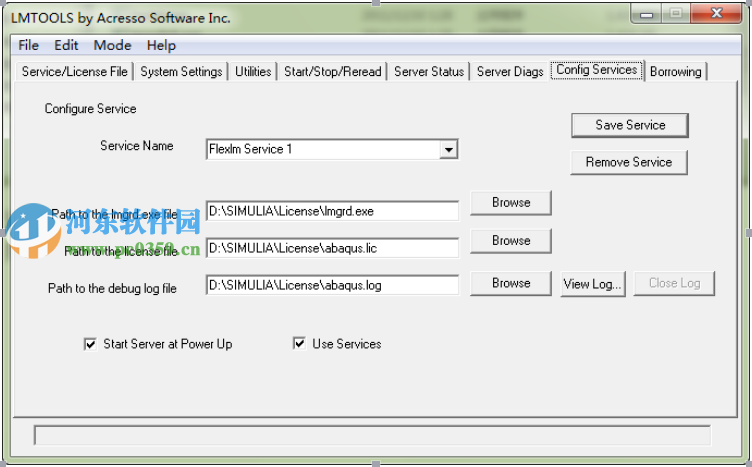Click the View Log... button
The image size is (752, 467).
pyautogui.click(x=593, y=284)
